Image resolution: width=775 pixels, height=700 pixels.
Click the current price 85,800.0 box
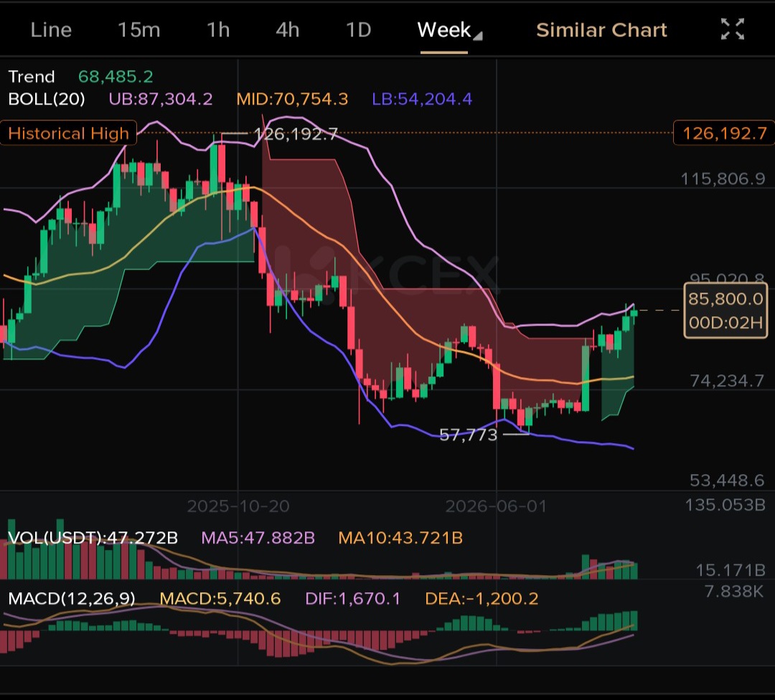coord(725,311)
